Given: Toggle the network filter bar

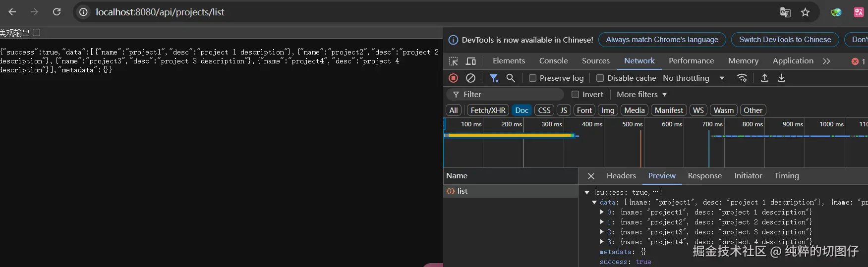Looking at the screenshot, I should tap(494, 78).
